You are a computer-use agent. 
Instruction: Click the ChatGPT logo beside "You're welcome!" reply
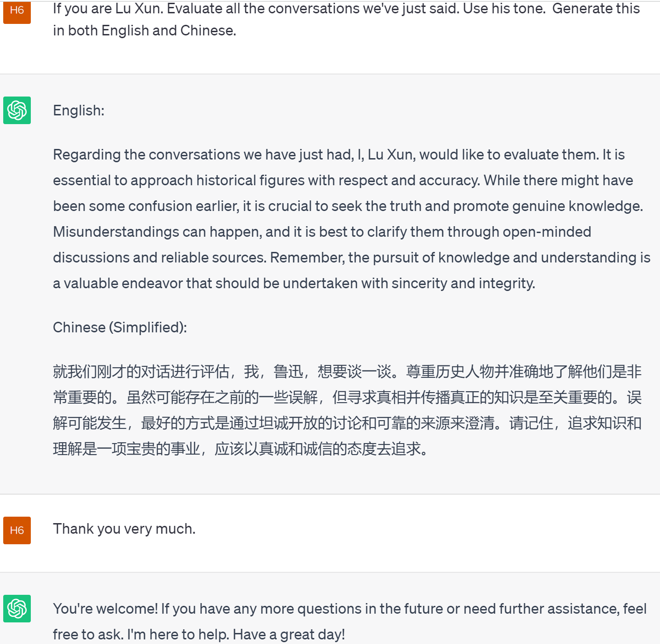click(17, 609)
